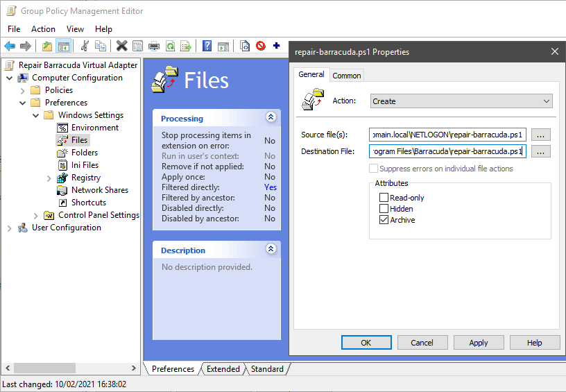The image size is (566, 392).
Task: Expand the Policies folder node
Action: pyautogui.click(x=22, y=90)
